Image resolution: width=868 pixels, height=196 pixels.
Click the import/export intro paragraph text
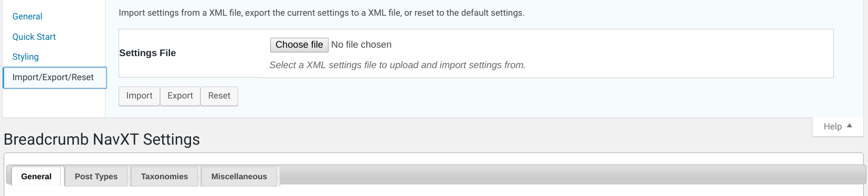click(321, 13)
